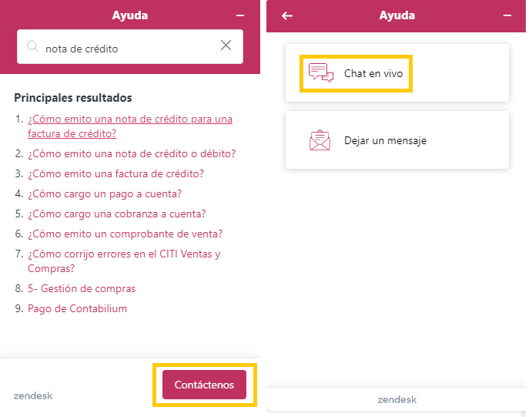The image size is (532, 417).
Task: Open the Contáctenos button
Action: (204, 385)
